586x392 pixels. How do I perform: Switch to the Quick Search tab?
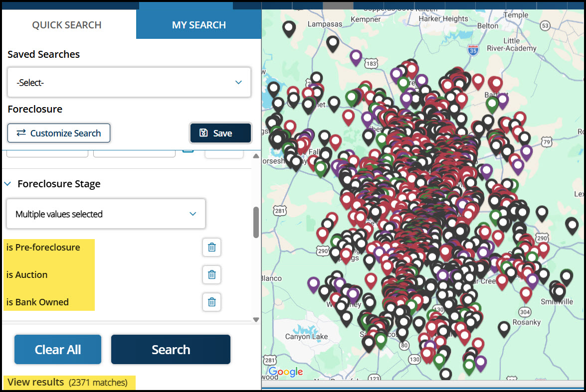[67, 25]
